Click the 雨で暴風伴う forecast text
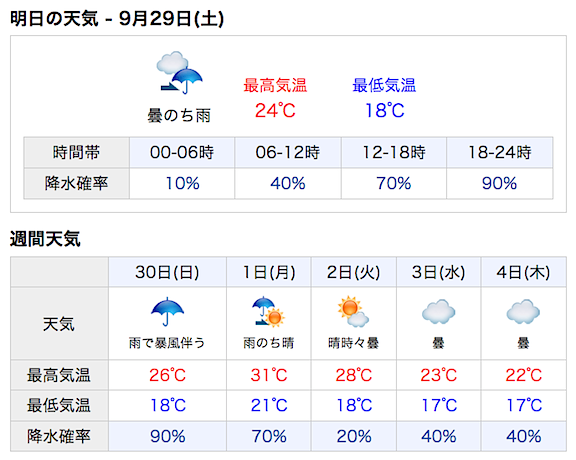This screenshot has height=460, width=576. (x=167, y=343)
